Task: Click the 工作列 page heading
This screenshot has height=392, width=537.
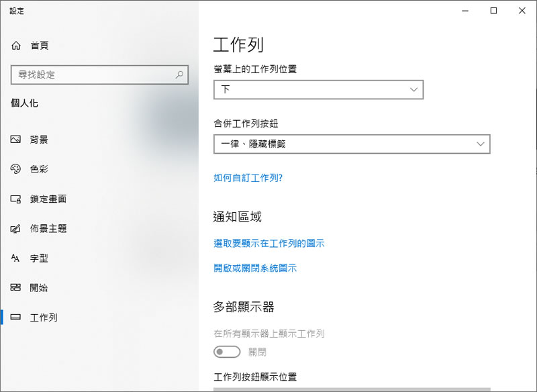Action: point(238,45)
